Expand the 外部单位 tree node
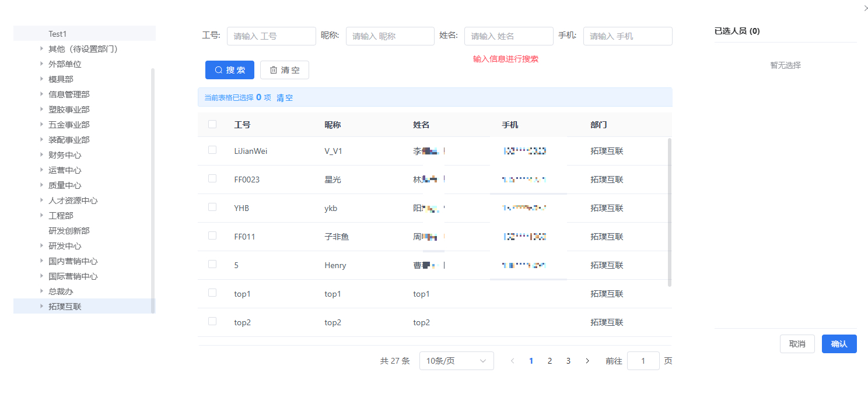The height and width of the screenshot is (394, 868). 41,64
